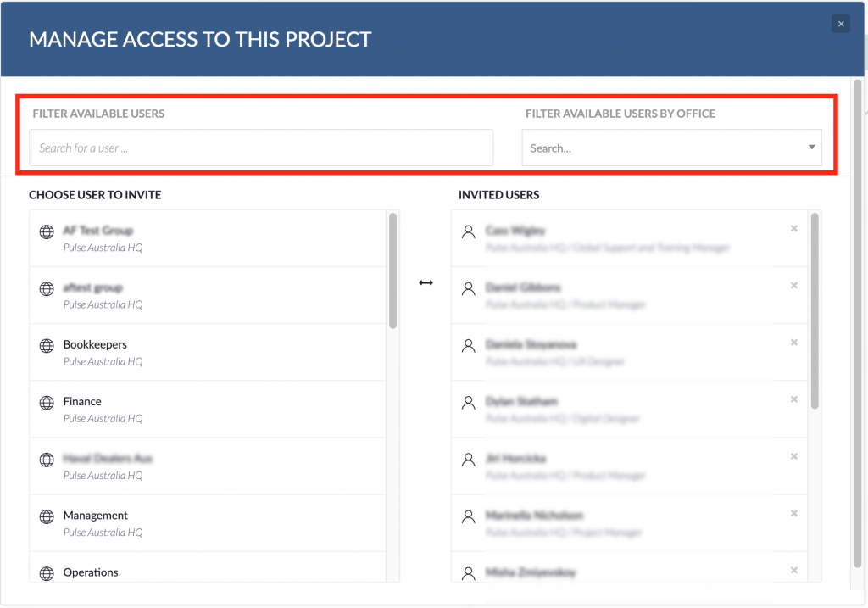
Task: Click the office filter Search... combo box
Action: [671, 148]
